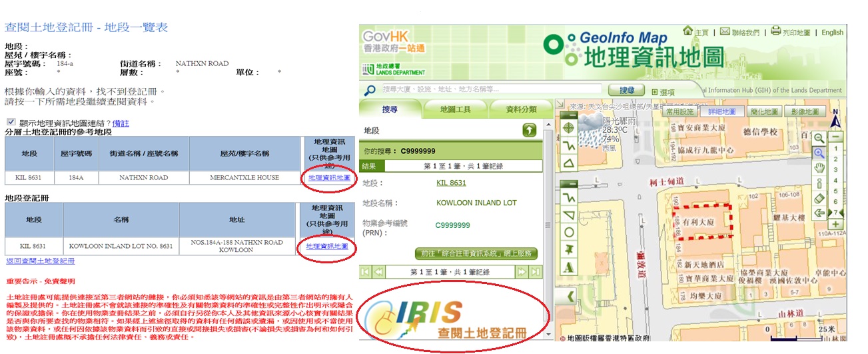The width and height of the screenshot is (868, 354).
Task: Click the 備註 remarks link
Action: point(121,123)
